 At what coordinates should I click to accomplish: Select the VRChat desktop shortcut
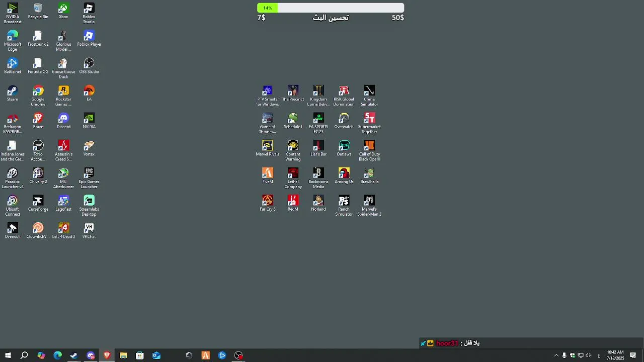89,231
